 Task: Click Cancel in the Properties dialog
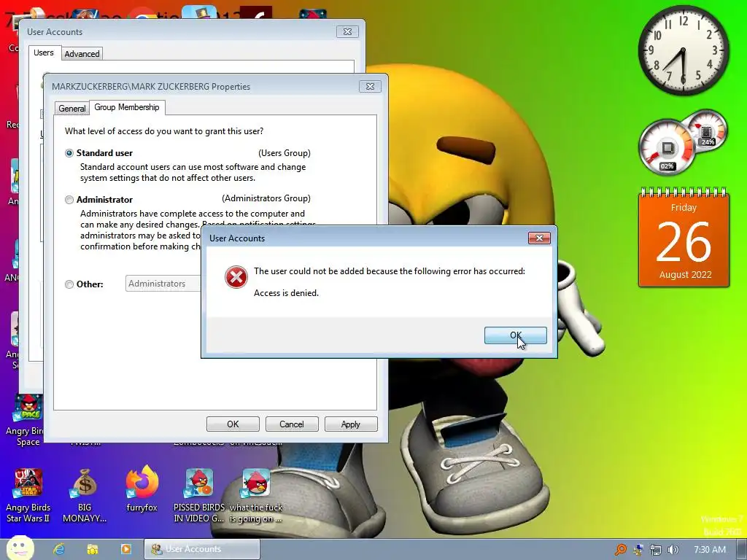(292, 424)
